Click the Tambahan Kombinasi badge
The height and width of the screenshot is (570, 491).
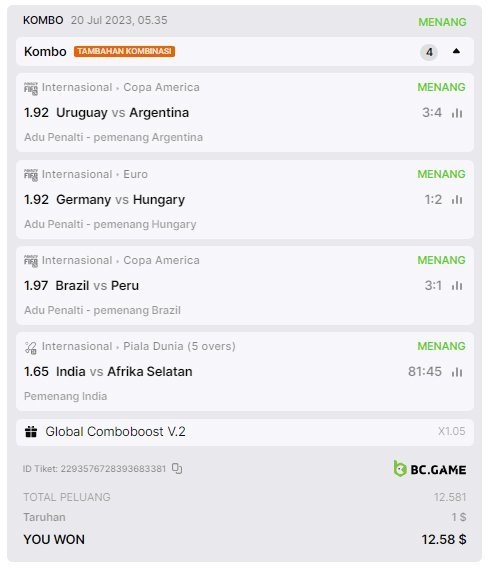[124, 51]
